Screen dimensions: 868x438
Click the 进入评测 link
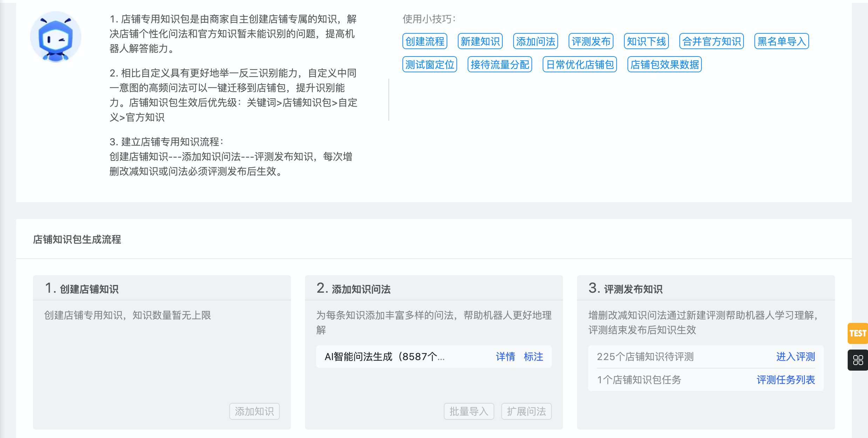click(795, 357)
